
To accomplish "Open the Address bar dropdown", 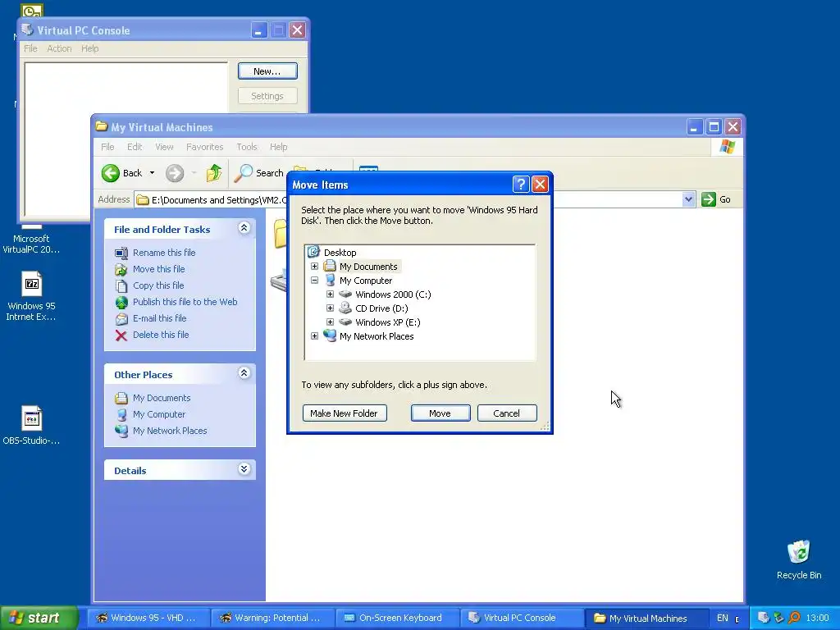I will pyautogui.click(x=688, y=199).
